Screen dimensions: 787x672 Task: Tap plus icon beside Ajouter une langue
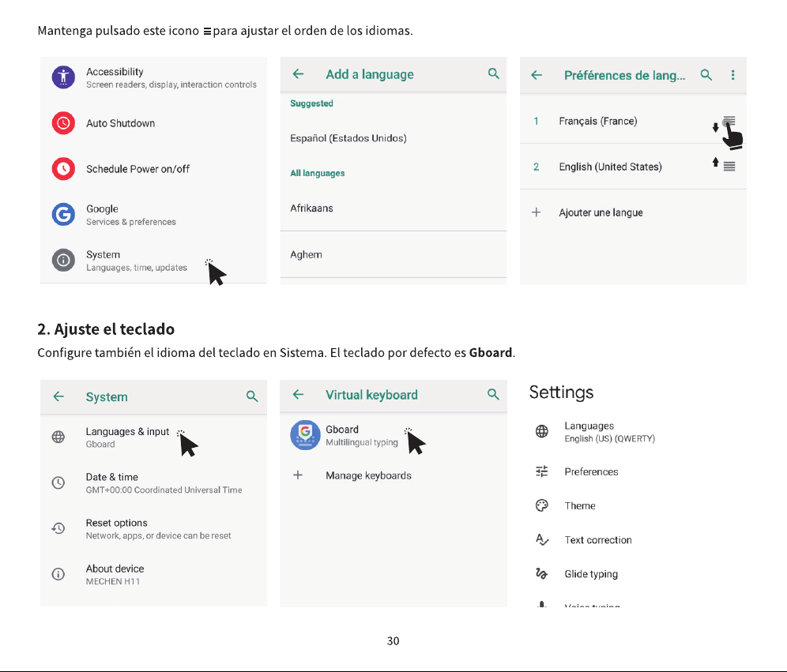coord(536,212)
